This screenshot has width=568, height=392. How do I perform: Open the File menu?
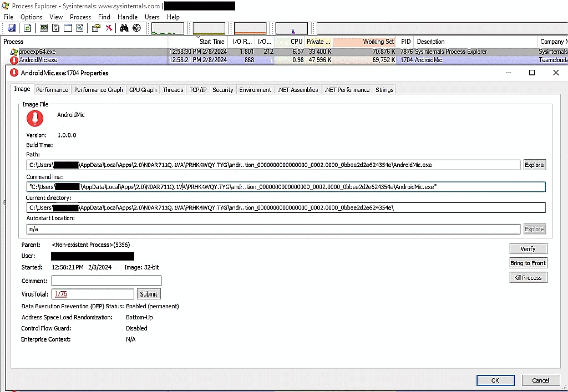[8, 17]
